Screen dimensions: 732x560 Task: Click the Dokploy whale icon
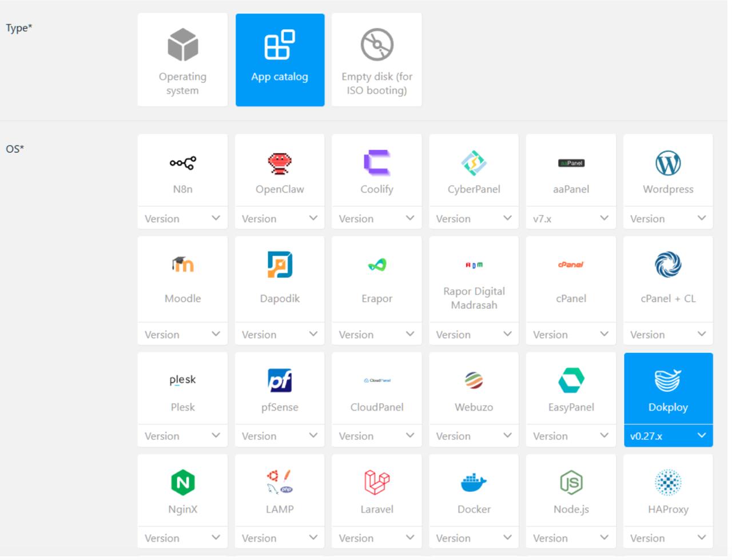tap(668, 380)
